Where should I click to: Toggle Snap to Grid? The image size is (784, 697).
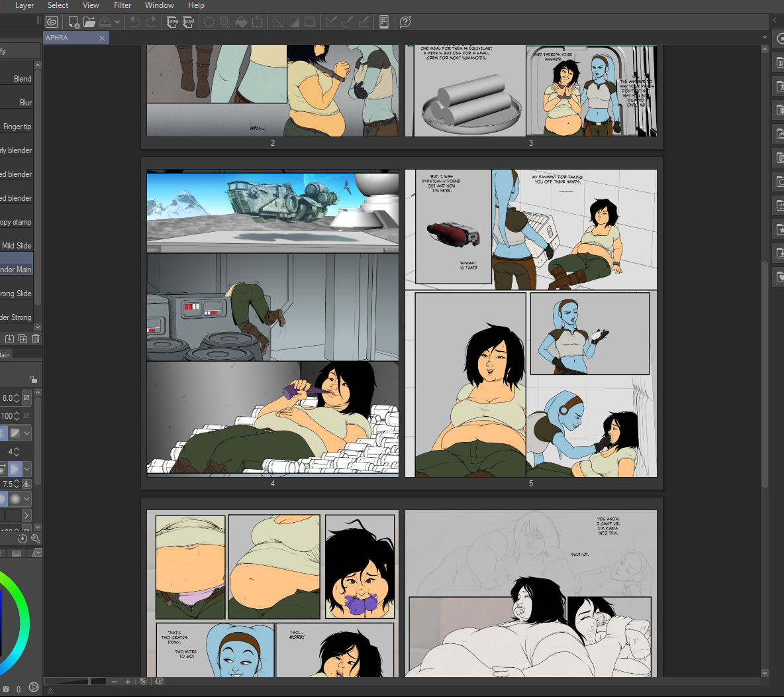click(x=364, y=22)
